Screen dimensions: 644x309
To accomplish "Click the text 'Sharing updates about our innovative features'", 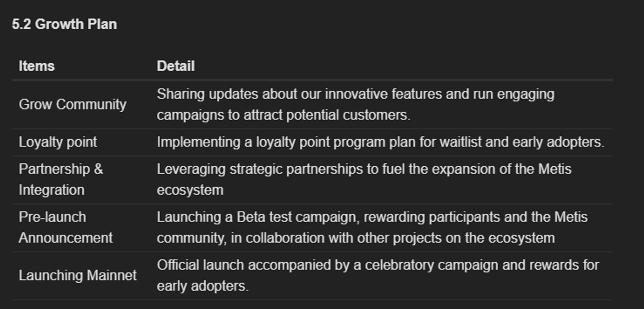I will click(x=299, y=94).
